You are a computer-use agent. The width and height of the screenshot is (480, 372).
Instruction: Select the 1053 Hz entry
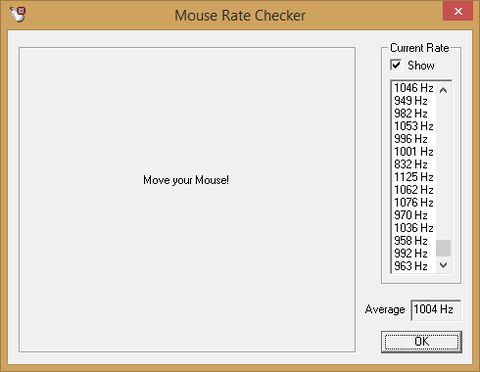pyautogui.click(x=414, y=126)
